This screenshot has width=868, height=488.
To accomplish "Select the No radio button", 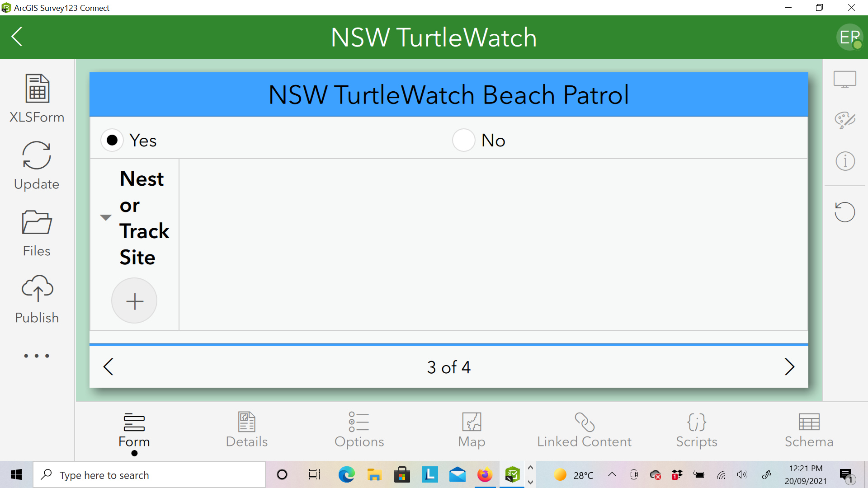I will click(x=463, y=140).
